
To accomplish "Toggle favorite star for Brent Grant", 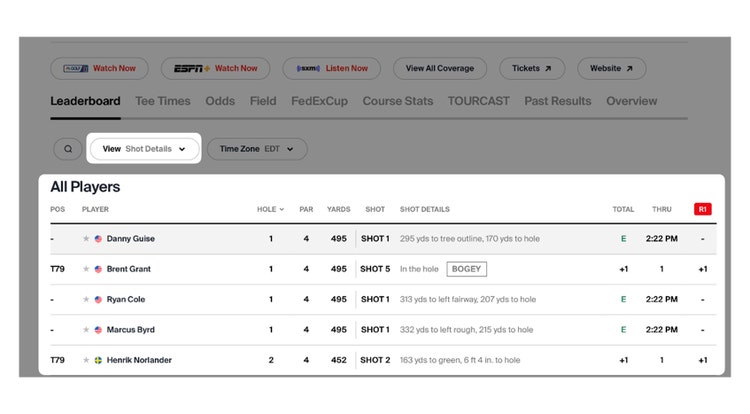I will pos(87,269).
